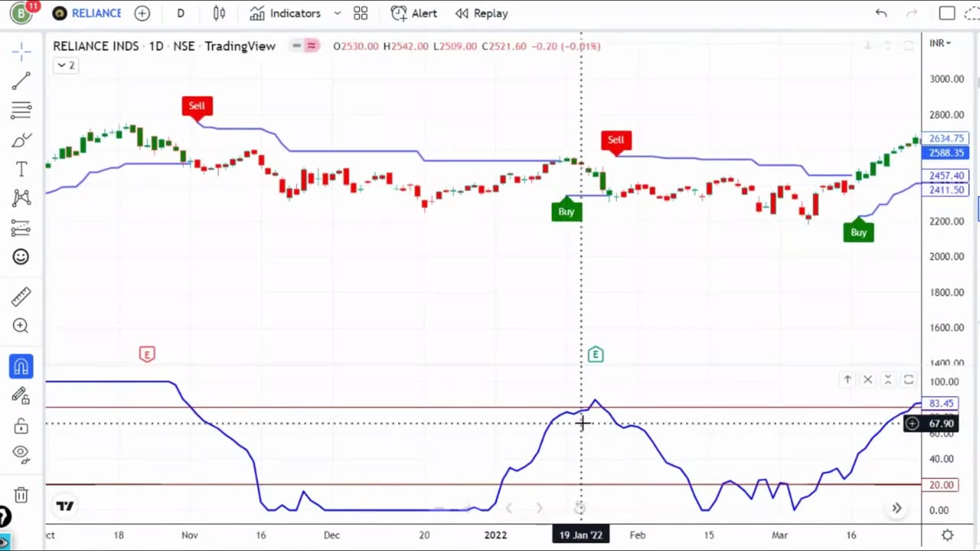Open geometric shapes brush tool
The width and height of the screenshot is (980, 551).
(x=21, y=140)
